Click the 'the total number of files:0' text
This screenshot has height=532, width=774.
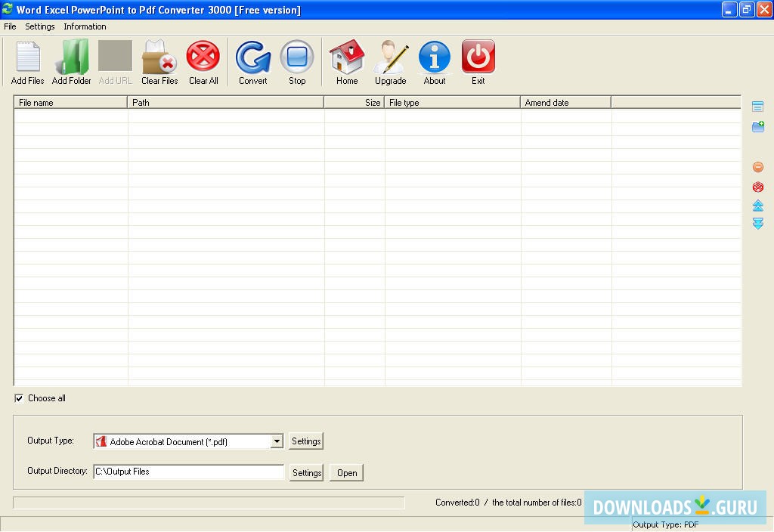[x=537, y=503]
